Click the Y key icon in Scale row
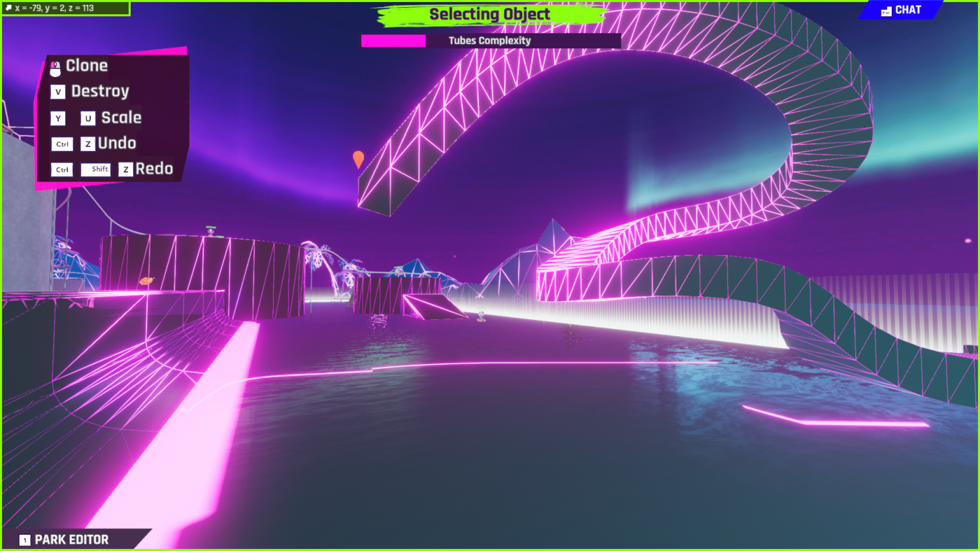 58,118
